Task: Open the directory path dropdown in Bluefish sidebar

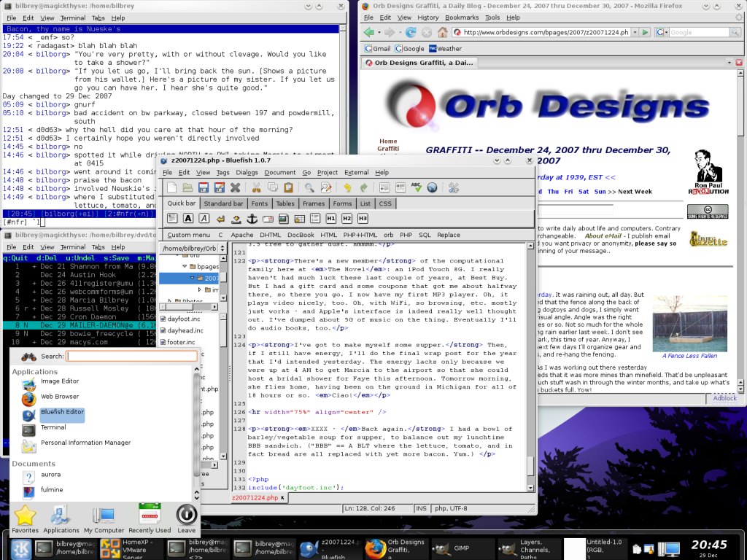Action: tap(224, 248)
